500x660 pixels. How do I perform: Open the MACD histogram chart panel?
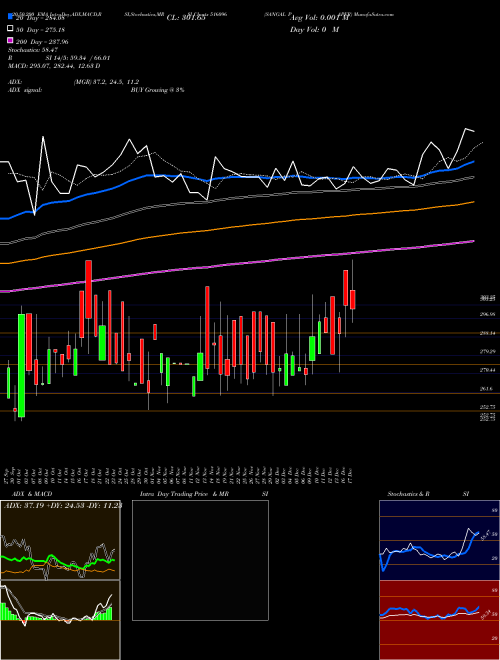click(x=60, y=620)
